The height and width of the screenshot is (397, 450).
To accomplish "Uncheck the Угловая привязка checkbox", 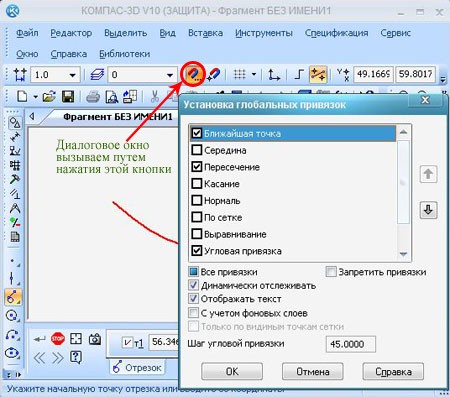I will click(x=197, y=250).
